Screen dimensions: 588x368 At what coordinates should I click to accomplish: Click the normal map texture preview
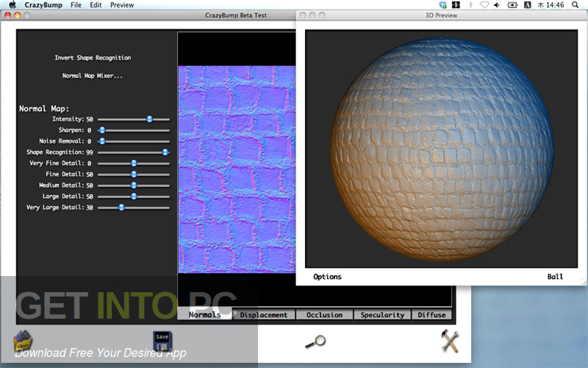click(x=237, y=169)
